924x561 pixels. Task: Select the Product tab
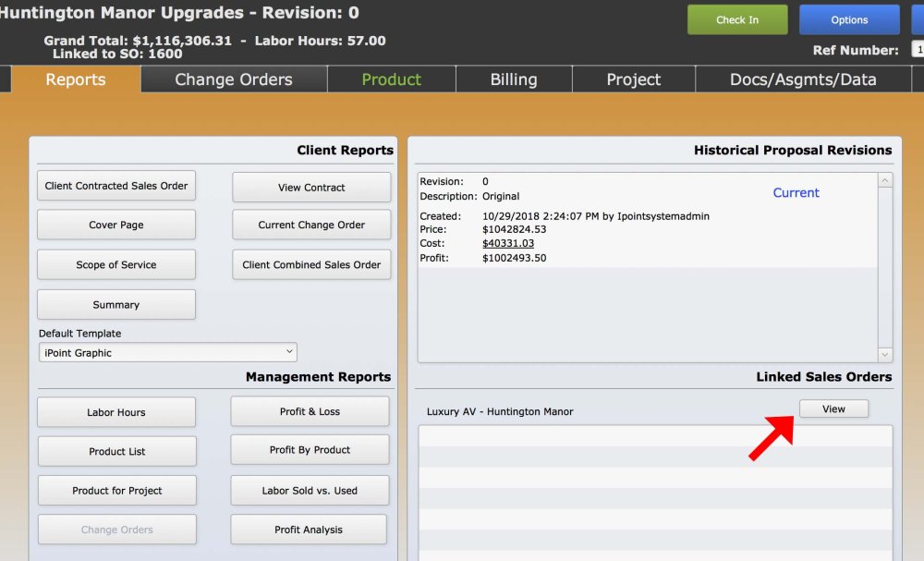[391, 79]
